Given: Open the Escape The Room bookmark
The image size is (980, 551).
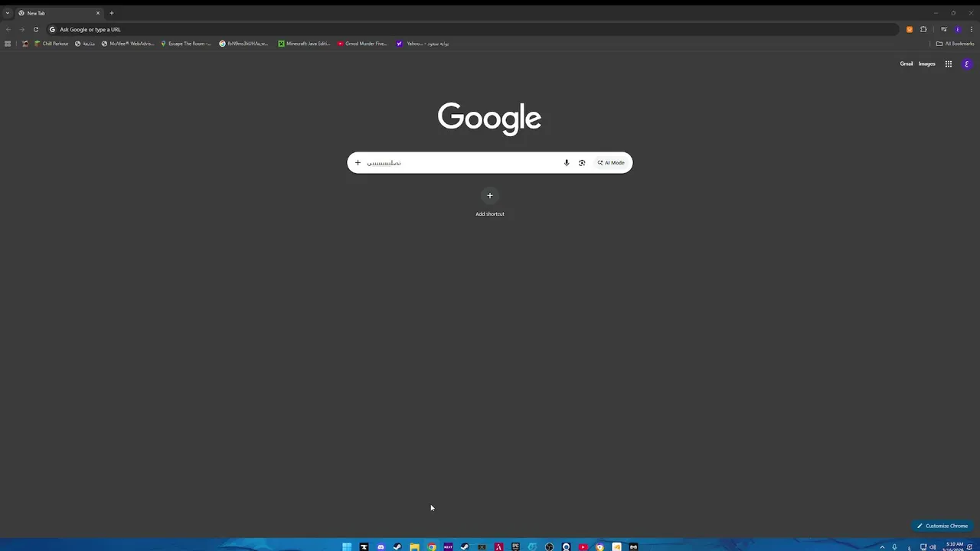Looking at the screenshot, I should (x=186, y=44).
